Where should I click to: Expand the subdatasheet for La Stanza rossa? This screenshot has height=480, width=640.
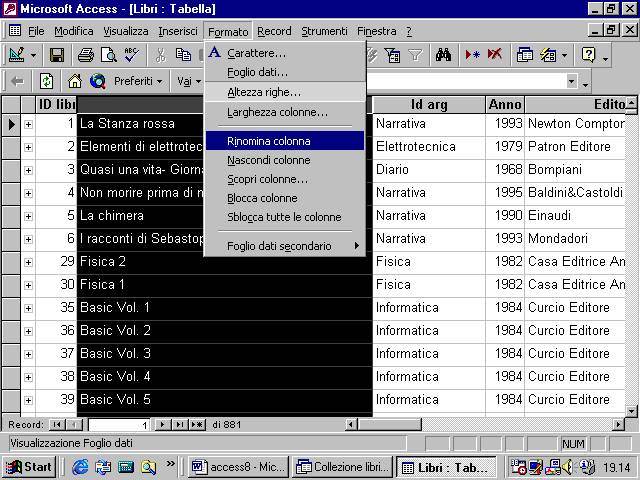(28, 124)
